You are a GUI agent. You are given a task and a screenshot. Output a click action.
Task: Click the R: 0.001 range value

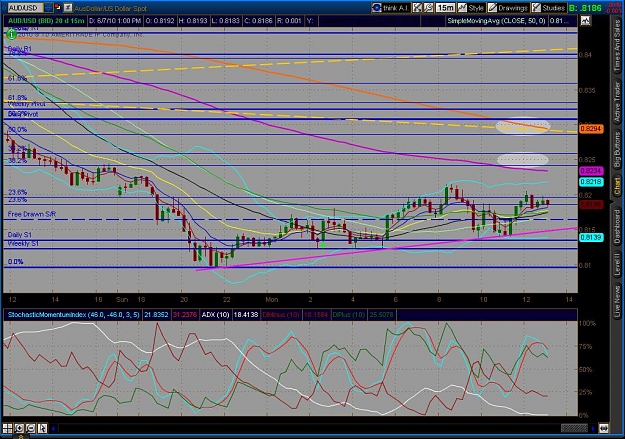tap(289, 21)
